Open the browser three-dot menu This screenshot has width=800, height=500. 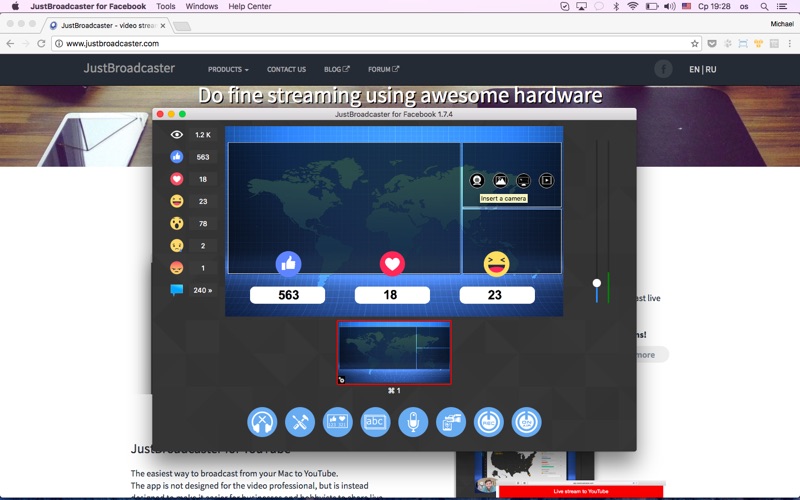(790, 43)
